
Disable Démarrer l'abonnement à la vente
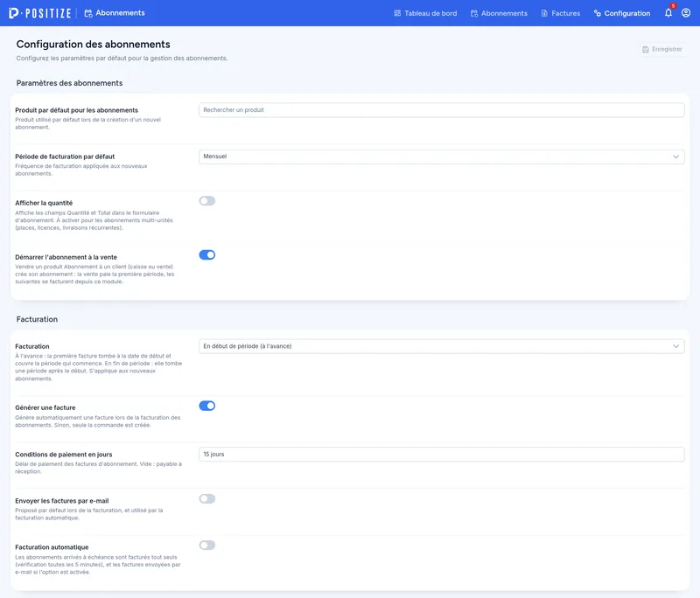click(x=207, y=254)
